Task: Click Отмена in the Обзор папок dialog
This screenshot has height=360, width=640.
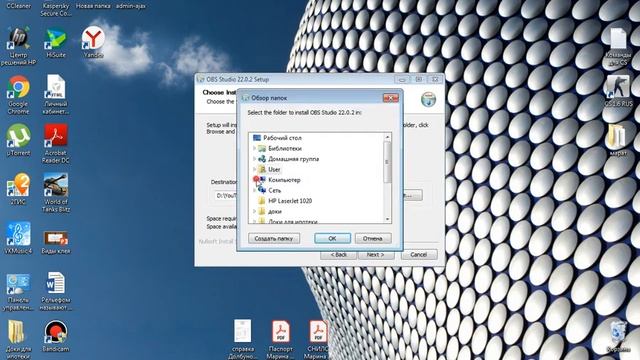Action: click(x=373, y=238)
